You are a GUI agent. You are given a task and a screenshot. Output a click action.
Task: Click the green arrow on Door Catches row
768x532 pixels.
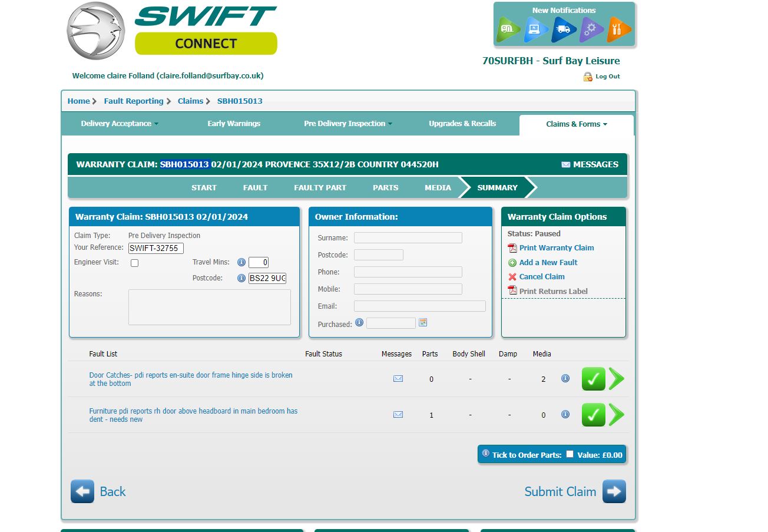(x=616, y=379)
